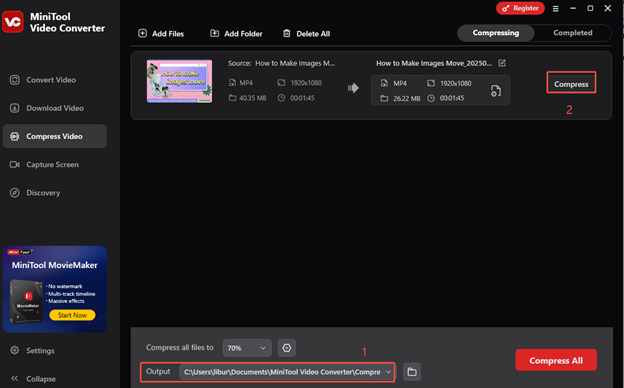The width and height of the screenshot is (624, 388).
Task: Click the MiniTool MovieMaker banner title
Action: tap(55, 265)
